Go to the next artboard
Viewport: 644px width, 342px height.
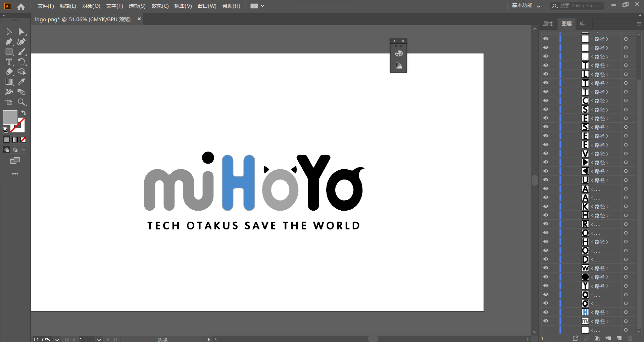[108, 339]
